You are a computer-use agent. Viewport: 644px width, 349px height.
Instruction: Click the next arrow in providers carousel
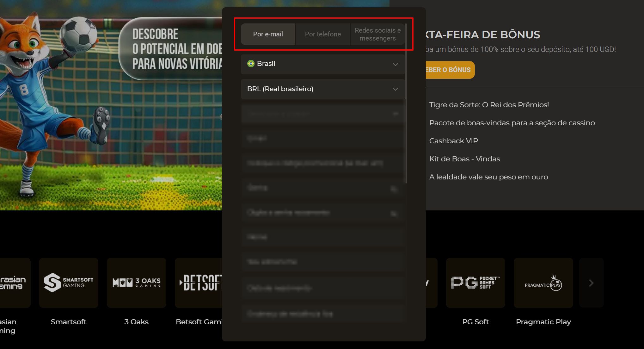tap(591, 283)
